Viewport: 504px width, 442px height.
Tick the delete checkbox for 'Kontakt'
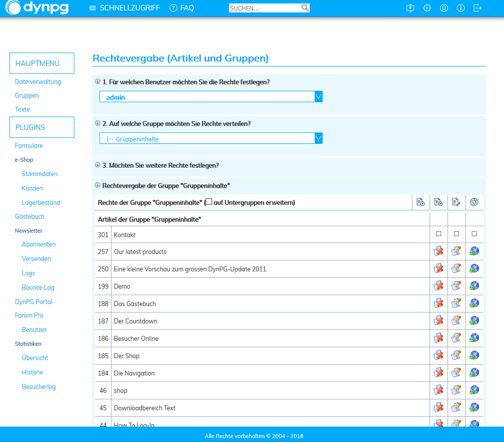438,234
